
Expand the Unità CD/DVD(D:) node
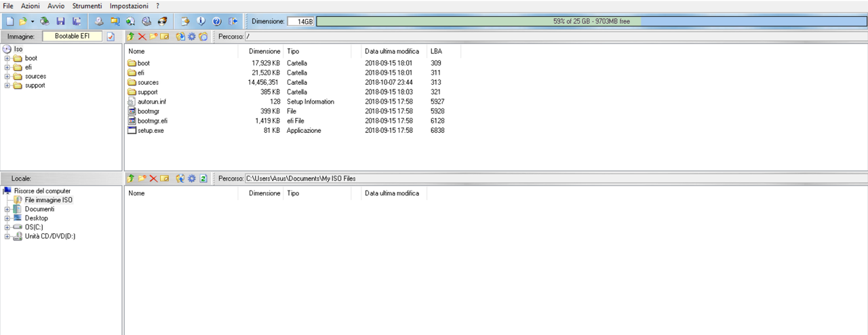coord(7,236)
